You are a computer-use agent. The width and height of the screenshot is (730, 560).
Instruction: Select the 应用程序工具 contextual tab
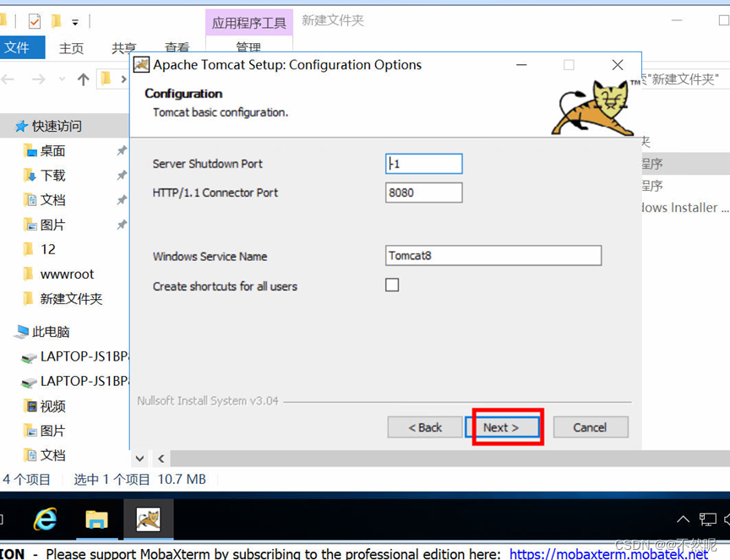(x=249, y=22)
